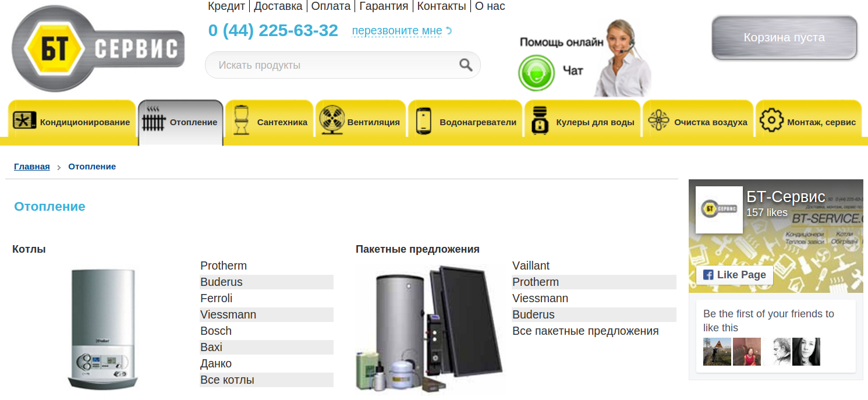This screenshot has height=400, width=868.
Task: Open the Водонагреватели category tab
Action: [x=466, y=122]
